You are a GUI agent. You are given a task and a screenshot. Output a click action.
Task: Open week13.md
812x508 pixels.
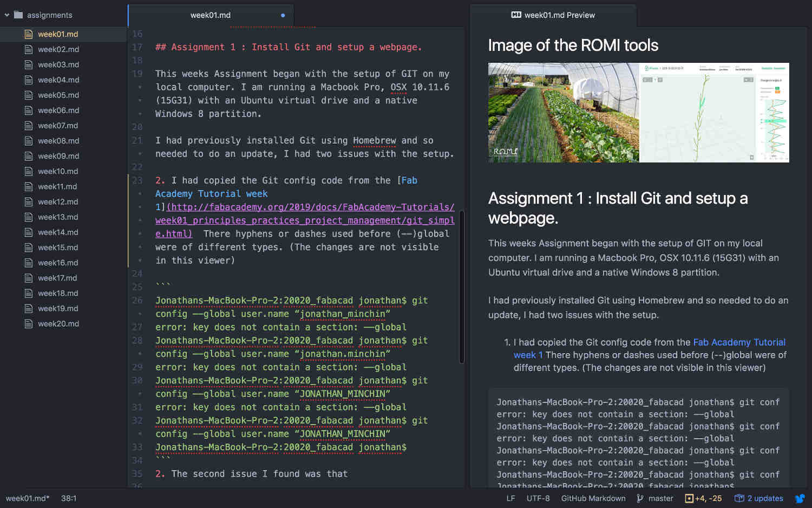pyautogui.click(x=58, y=217)
